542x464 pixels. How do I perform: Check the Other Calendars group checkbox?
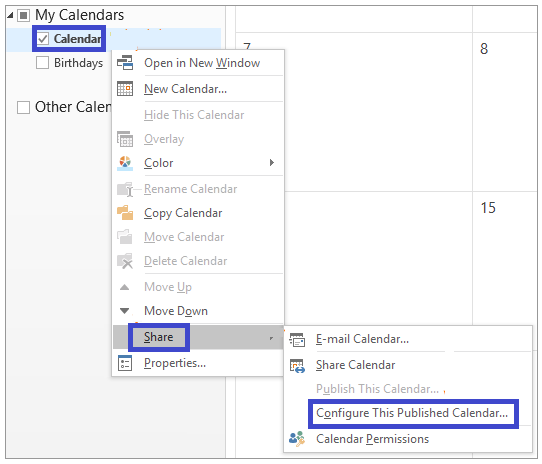[23, 107]
